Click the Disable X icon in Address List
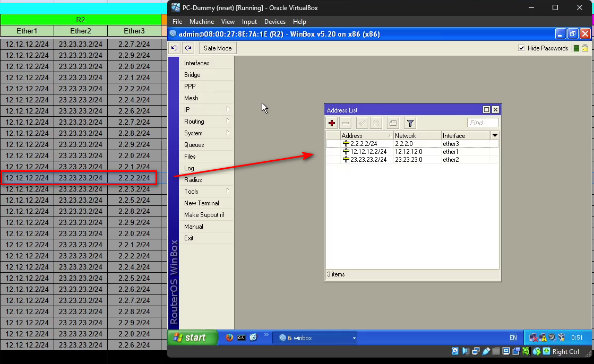 tap(376, 123)
